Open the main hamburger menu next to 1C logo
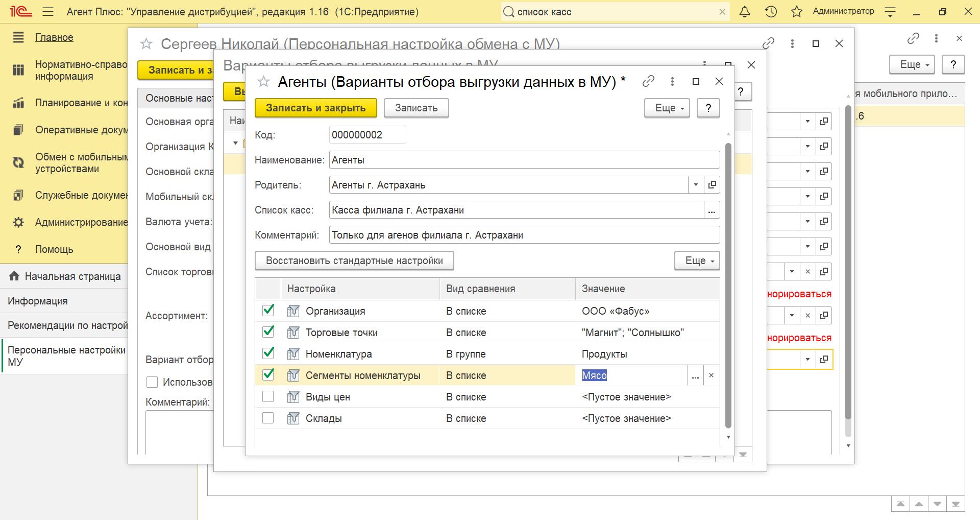Viewport: 980px width, 520px height. tap(48, 12)
